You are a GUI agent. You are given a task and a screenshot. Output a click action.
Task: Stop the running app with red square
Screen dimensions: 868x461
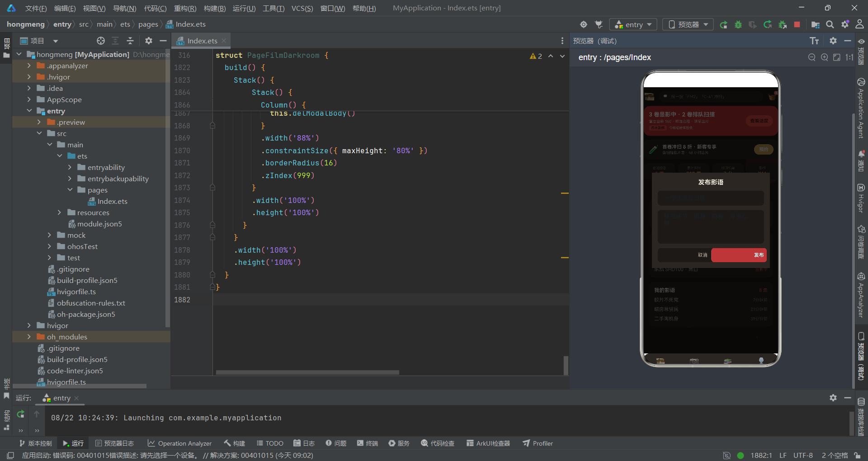point(797,24)
